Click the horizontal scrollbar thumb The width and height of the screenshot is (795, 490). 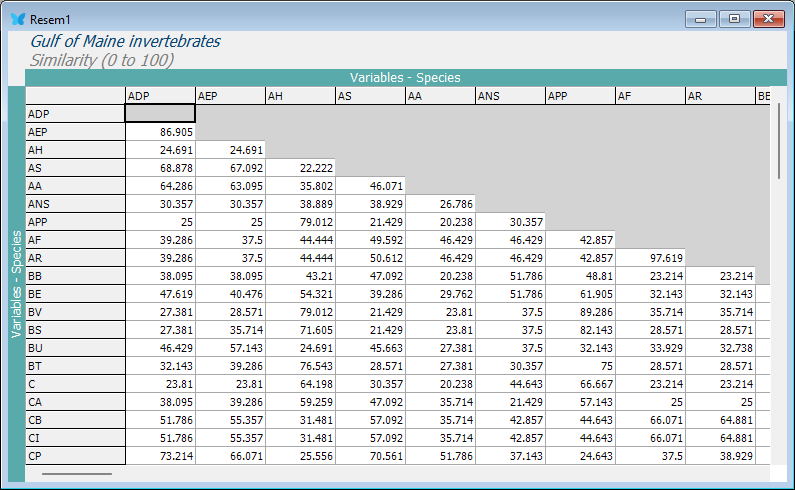coord(77,473)
